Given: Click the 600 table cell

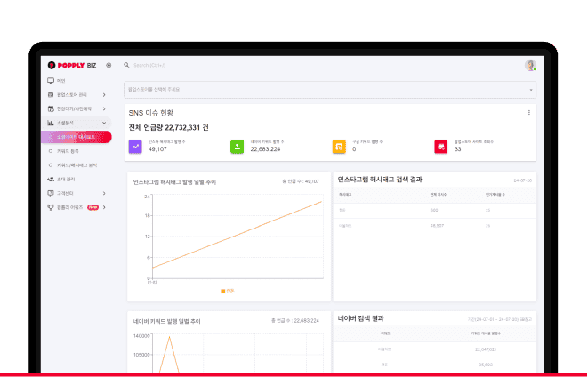Looking at the screenshot, I should pyautogui.click(x=434, y=210).
